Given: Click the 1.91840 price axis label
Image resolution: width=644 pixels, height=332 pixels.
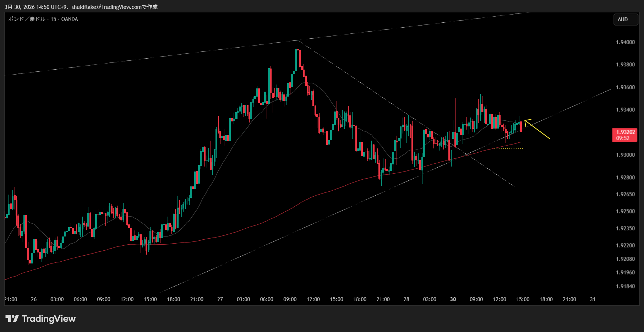Looking at the screenshot, I should (x=625, y=286).
